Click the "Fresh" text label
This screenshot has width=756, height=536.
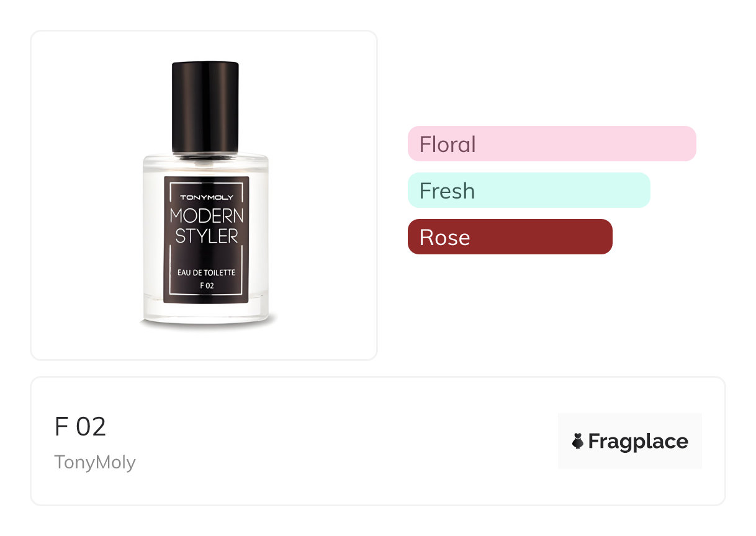pyautogui.click(x=447, y=191)
